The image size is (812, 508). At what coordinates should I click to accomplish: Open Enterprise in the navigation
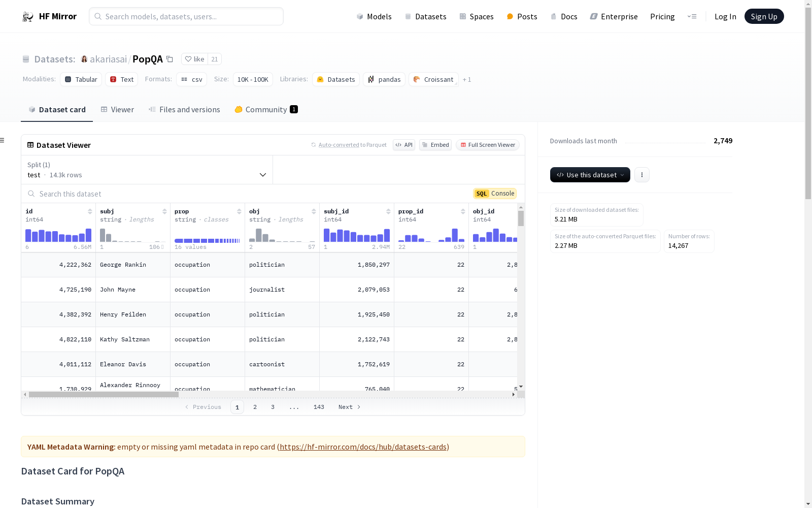[614, 16]
